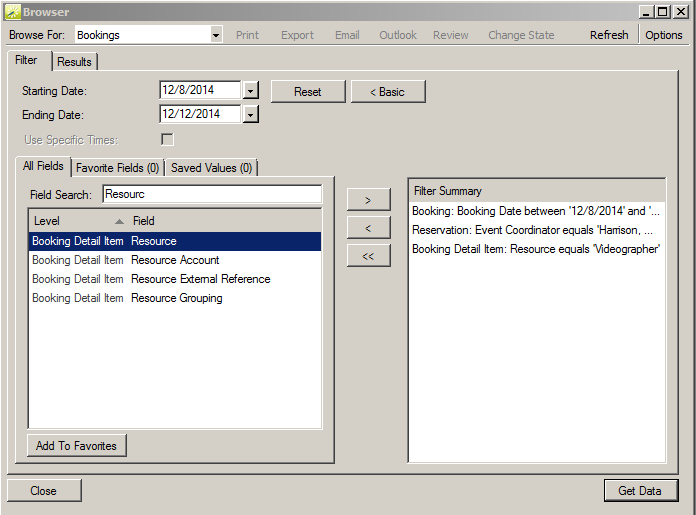Screen dimensions: 696x515
Task: Open the Favorite Fields (0) tab
Action: pos(117,168)
